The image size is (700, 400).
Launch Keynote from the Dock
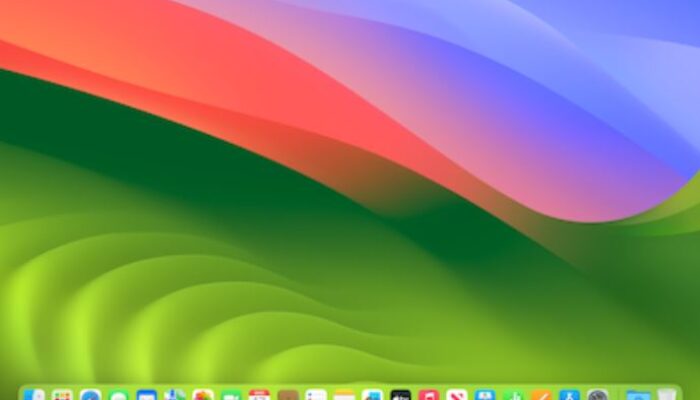point(485,395)
